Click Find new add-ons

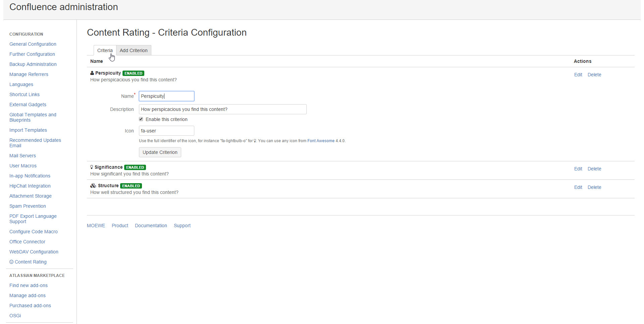[x=29, y=285]
